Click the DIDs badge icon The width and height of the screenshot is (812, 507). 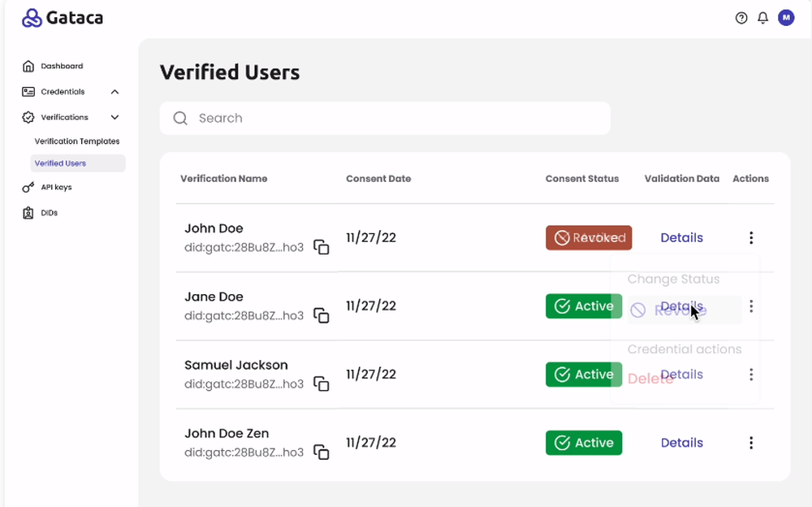(28, 213)
